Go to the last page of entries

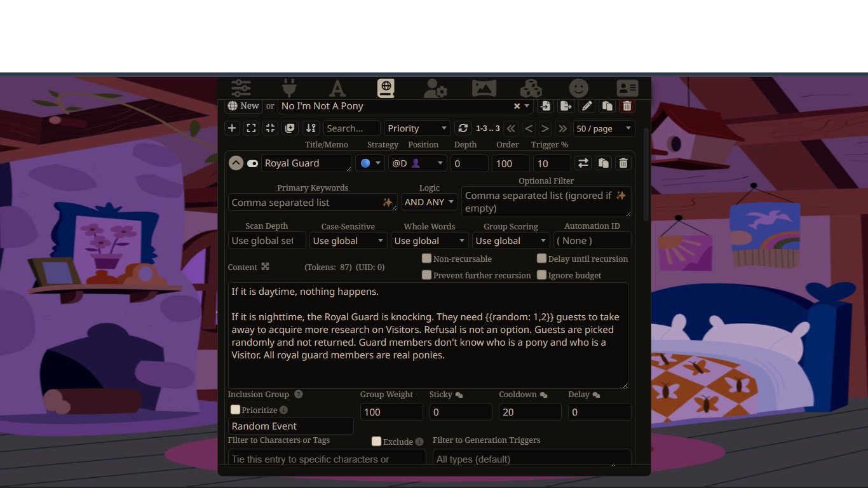(562, 128)
